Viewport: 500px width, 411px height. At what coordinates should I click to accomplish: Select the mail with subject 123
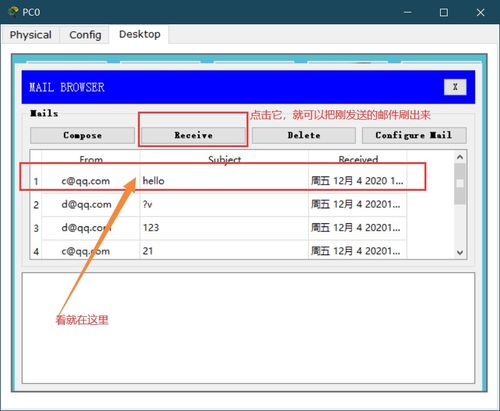(x=218, y=228)
